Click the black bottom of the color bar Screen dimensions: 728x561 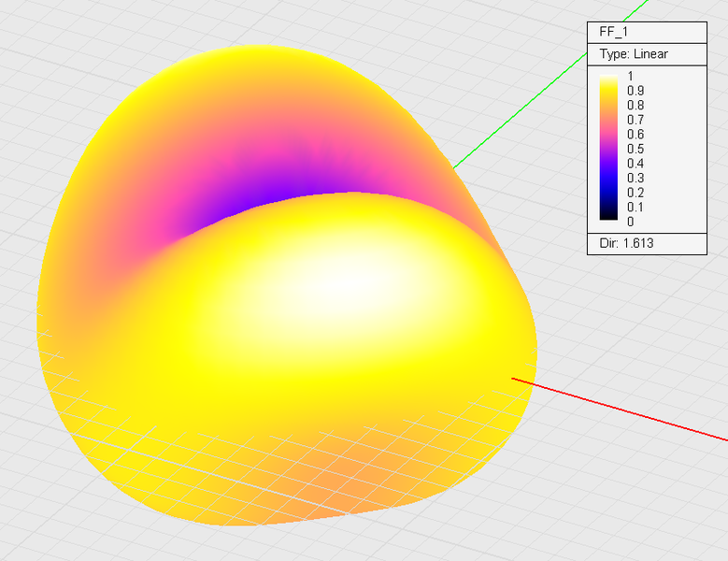pyautogui.click(x=609, y=215)
